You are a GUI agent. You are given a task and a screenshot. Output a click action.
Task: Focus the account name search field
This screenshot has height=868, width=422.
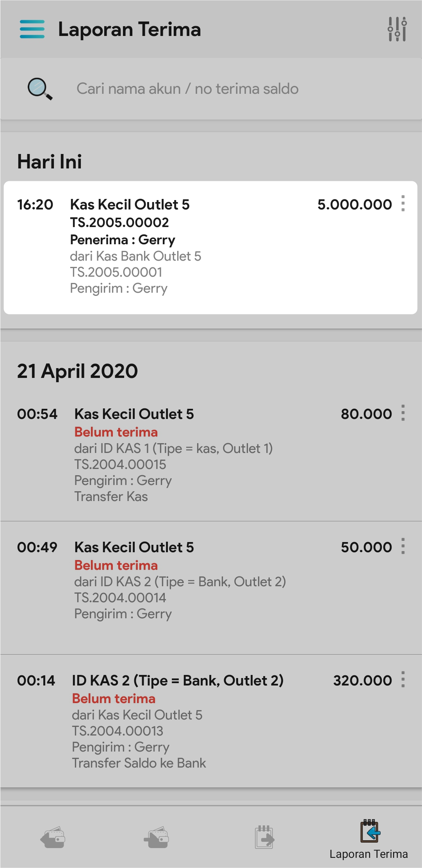[187, 89]
